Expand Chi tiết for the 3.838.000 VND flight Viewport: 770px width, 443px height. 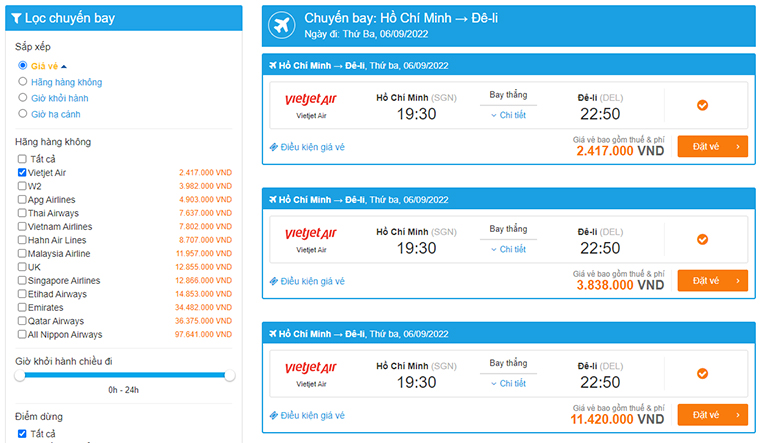click(508, 249)
